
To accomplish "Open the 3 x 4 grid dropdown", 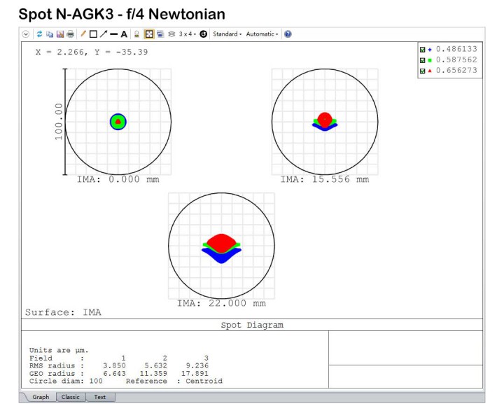I will click(187, 34).
